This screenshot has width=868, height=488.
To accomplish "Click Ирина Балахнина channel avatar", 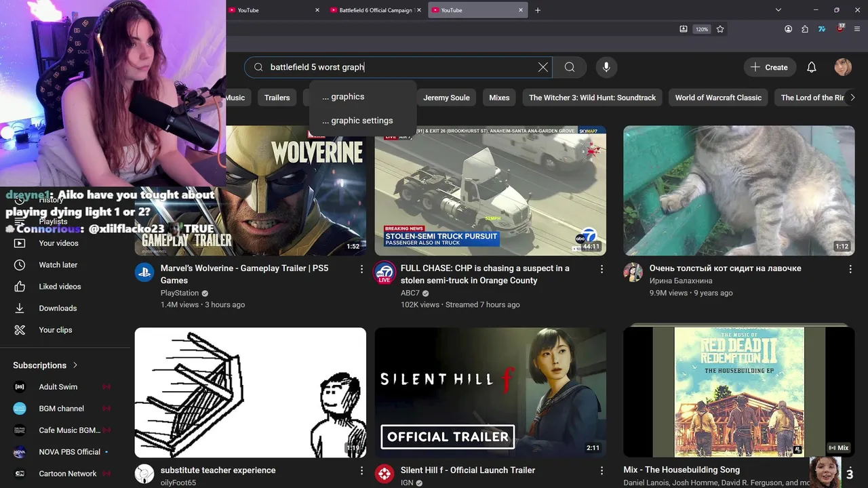I will tap(633, 272).
